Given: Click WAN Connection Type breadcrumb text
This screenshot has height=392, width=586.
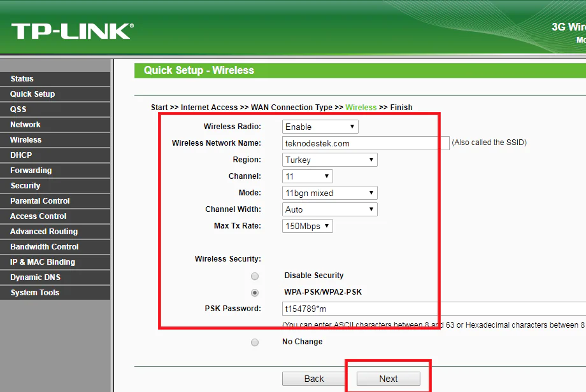Looking at the screenshot, I should (292, 108).
